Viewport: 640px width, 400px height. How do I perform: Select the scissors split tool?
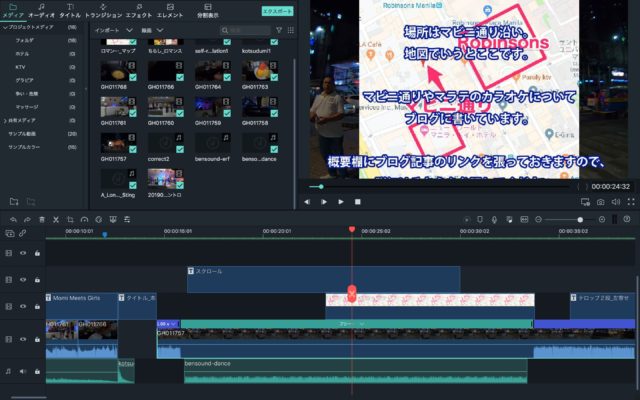click(x=55, y=219)
